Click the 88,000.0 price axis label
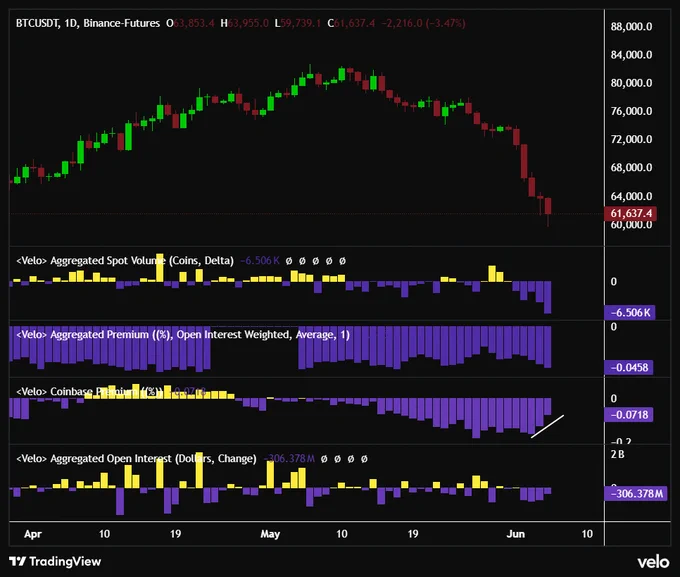Image resolution: width=680 pixels, height=577 pixels. pyautogui.click(x=631, y=26)
